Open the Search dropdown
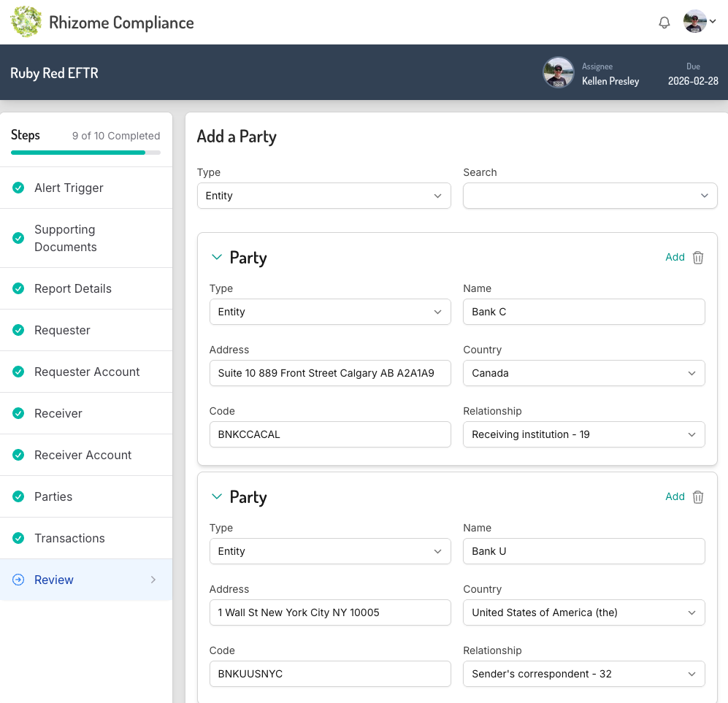The width and height of the screenshot is (728, 703). coord(590,196)
